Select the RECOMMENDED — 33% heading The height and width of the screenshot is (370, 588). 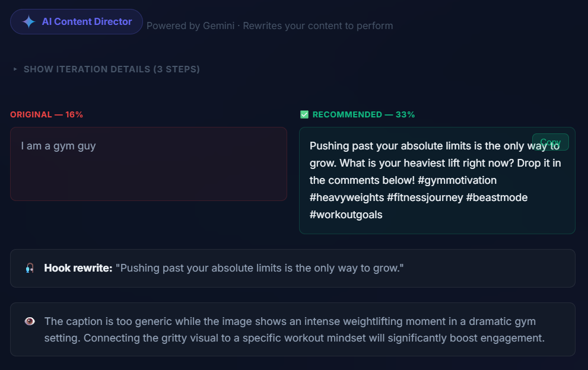tap(363, 114)
